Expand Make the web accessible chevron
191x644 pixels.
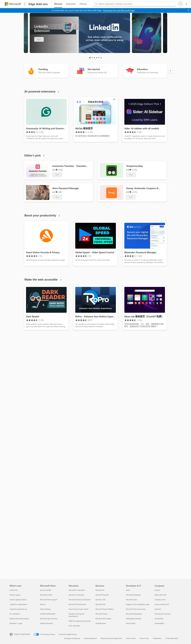pos(61,280)
